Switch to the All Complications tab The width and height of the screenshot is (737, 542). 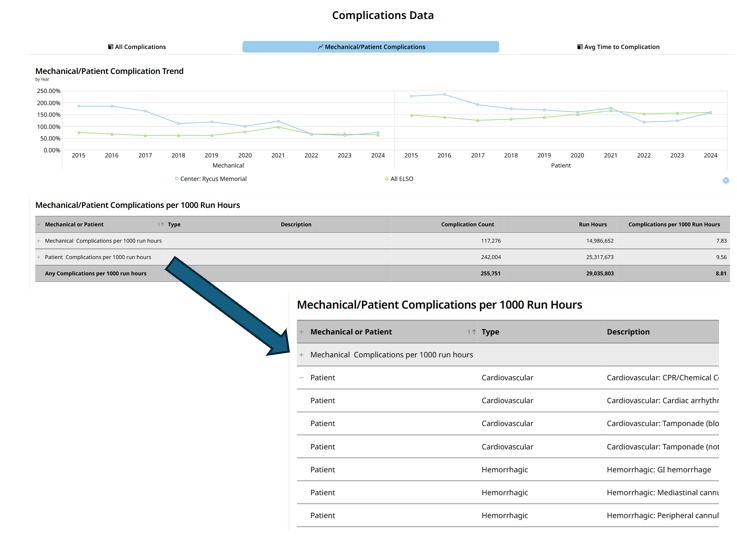137,47
